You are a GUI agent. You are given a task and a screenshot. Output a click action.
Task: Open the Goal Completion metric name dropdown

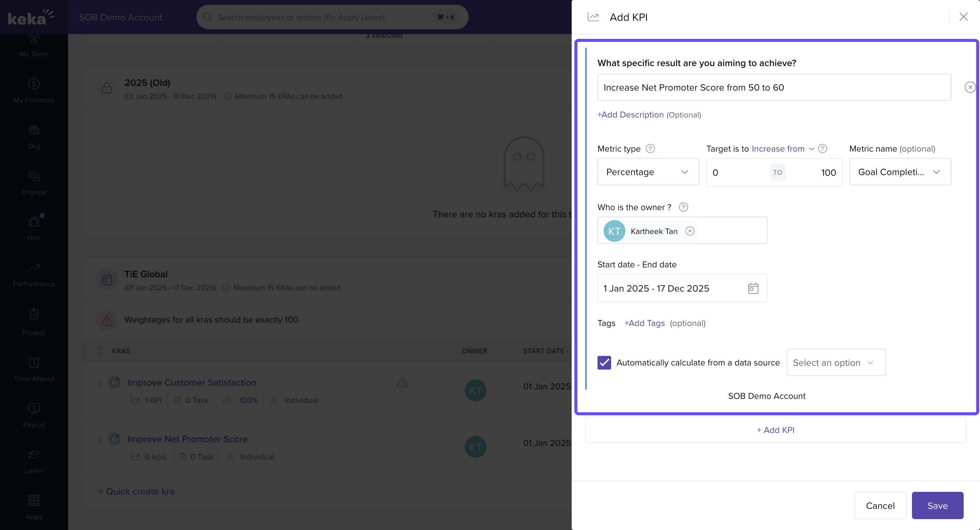pos(900,172)
